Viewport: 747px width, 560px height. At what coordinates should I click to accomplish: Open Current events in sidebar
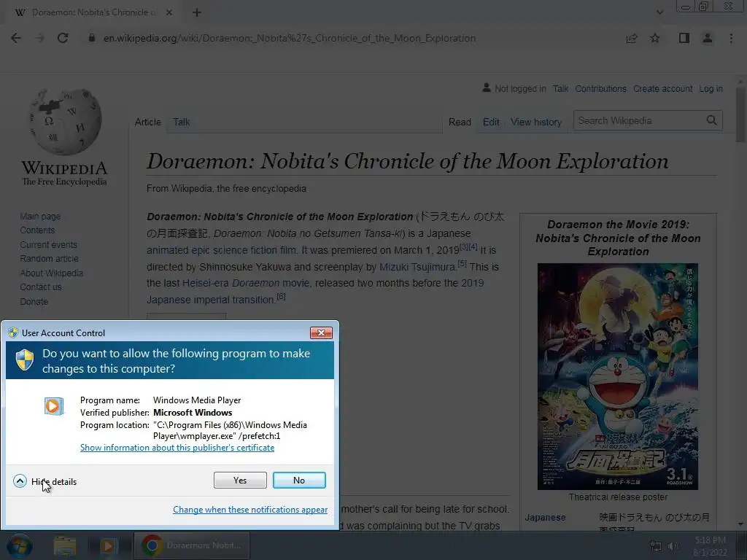click(48, 244)
